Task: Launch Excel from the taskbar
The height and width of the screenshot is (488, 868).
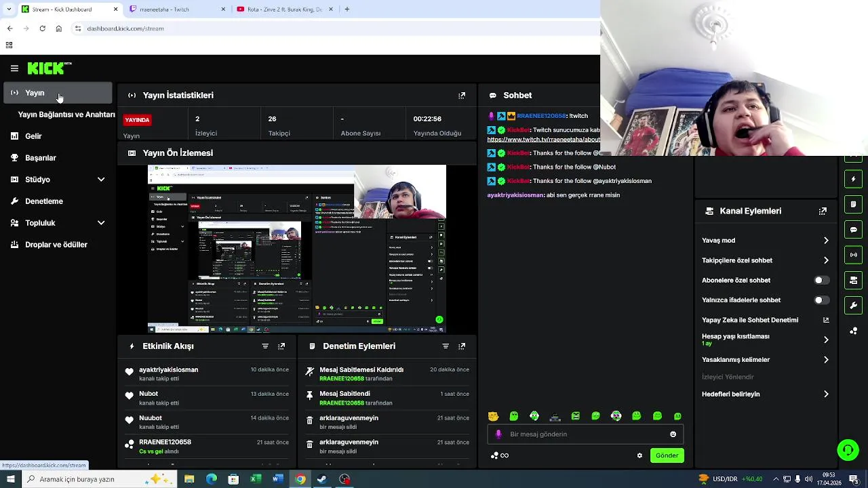Action: (256, 479)
